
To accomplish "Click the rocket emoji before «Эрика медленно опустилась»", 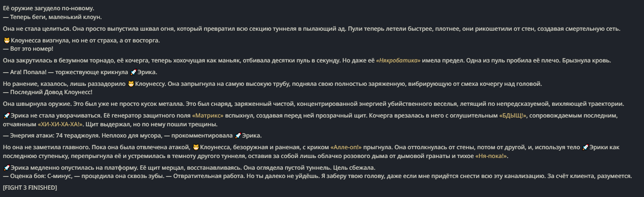I will (x=6, y=168).
